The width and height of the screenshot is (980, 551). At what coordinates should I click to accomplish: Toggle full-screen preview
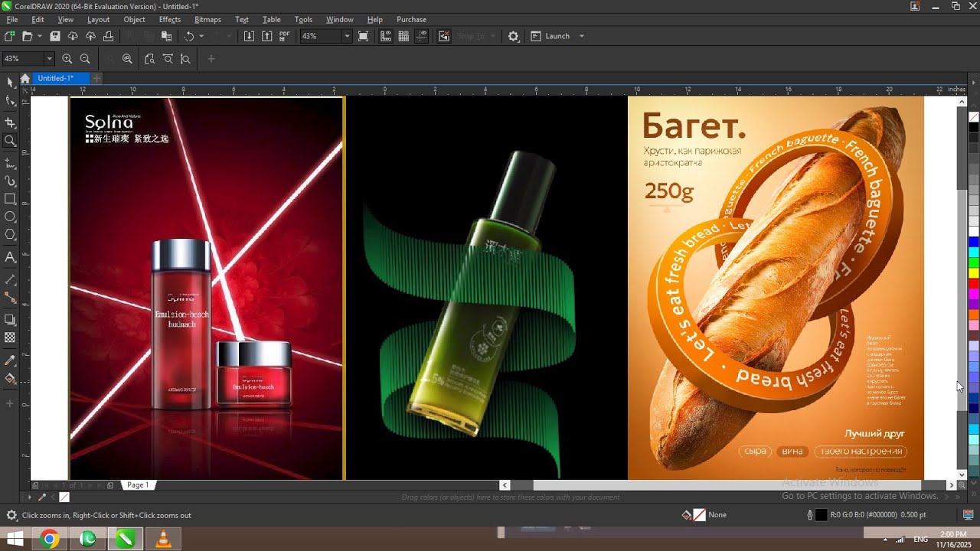(x=364, y=36)
